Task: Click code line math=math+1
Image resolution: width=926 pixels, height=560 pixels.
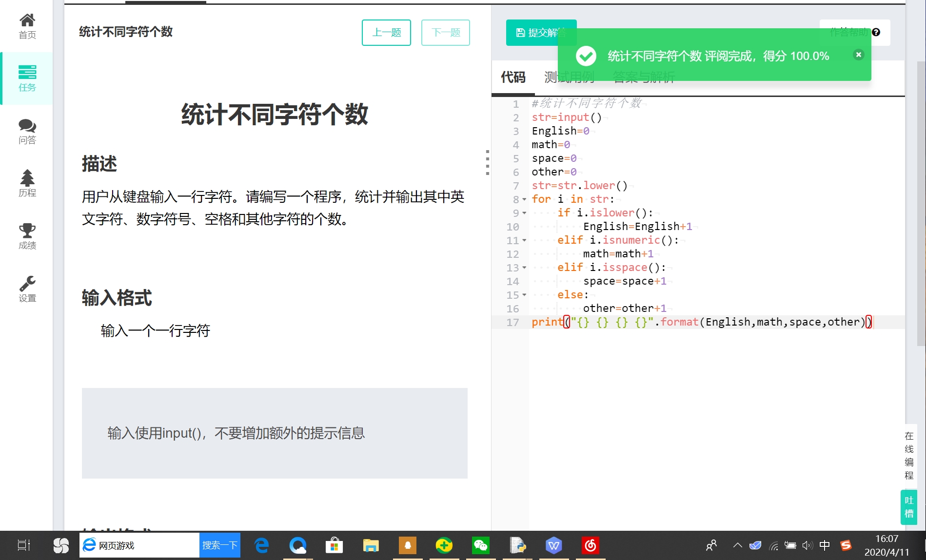Action: pos(618,254)
